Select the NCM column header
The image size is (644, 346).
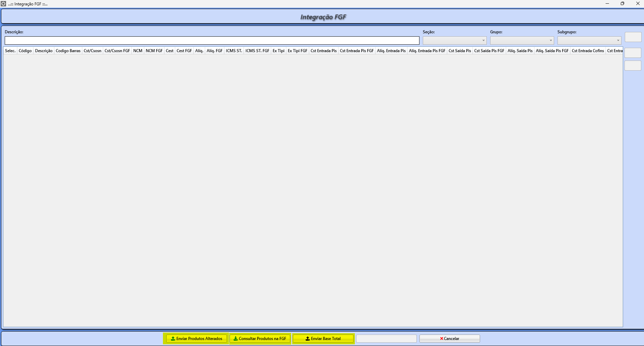tap(138, 51)
